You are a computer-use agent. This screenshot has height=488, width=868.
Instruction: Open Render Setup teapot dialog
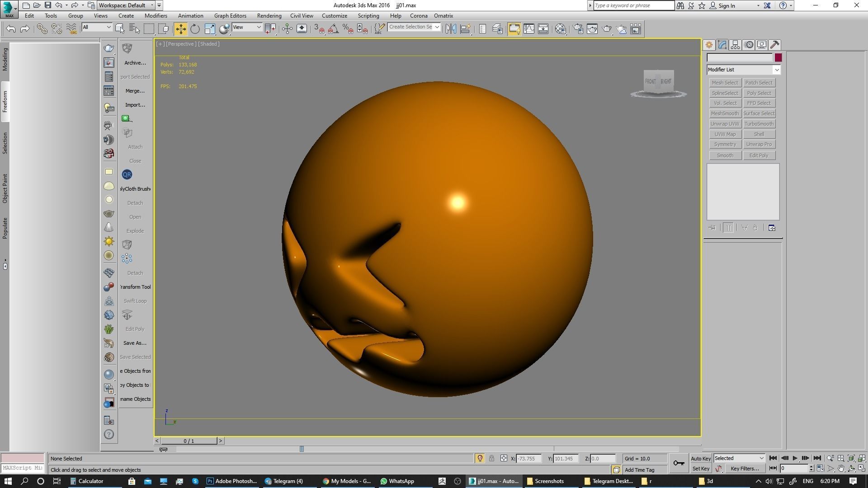(x=578, y=29)
